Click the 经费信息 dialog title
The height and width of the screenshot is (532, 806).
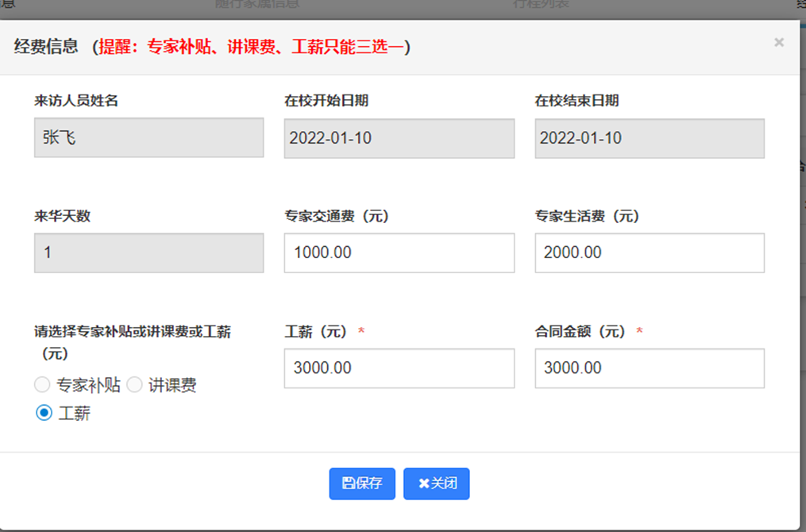pos(46,47)
